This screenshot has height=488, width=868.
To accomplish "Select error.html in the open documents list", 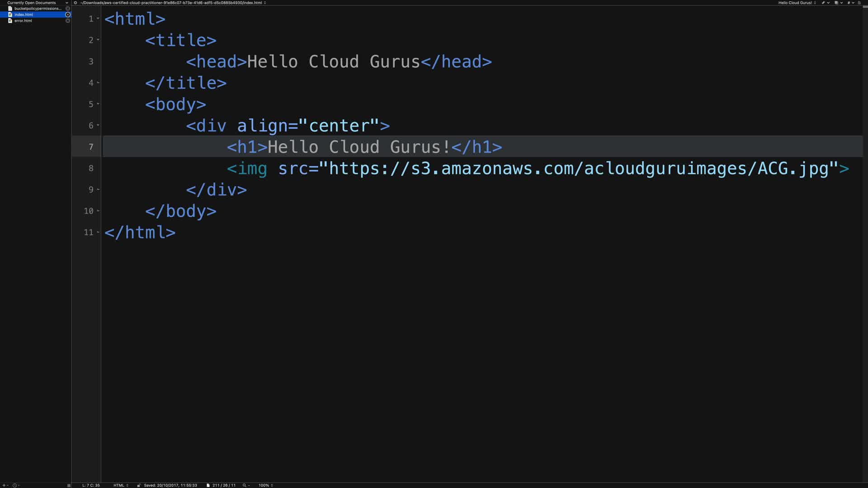I will (x=23, y=21).
